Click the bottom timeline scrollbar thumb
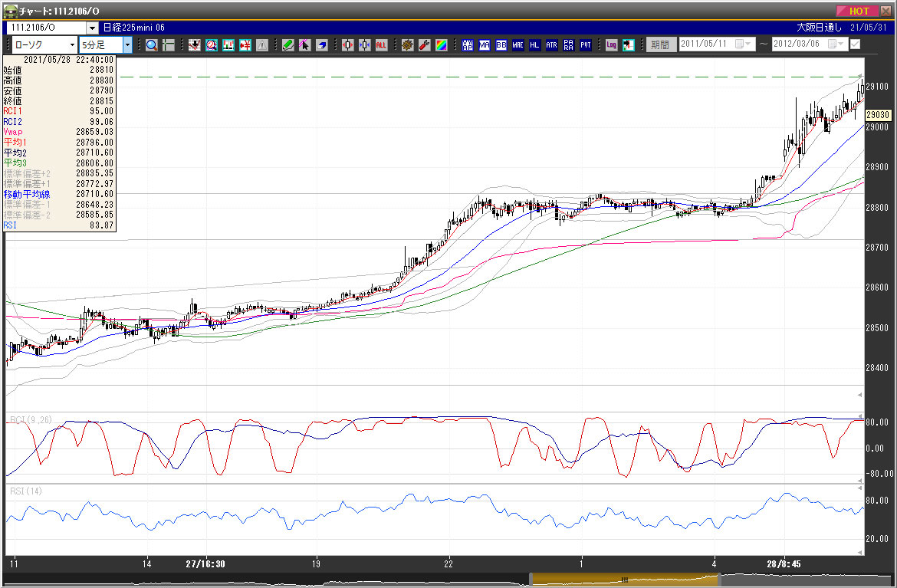 pyautogui.click(x=625, y=580)
